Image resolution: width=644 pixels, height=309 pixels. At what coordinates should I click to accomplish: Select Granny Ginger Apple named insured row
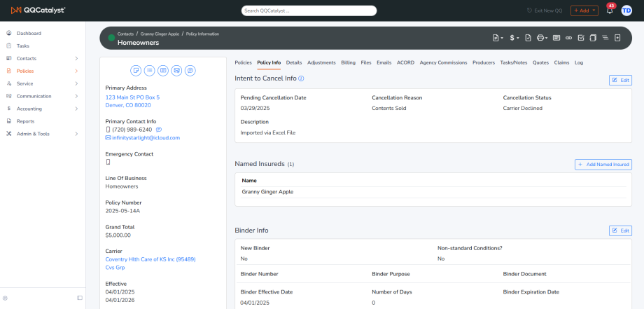[x=433, y=192]
